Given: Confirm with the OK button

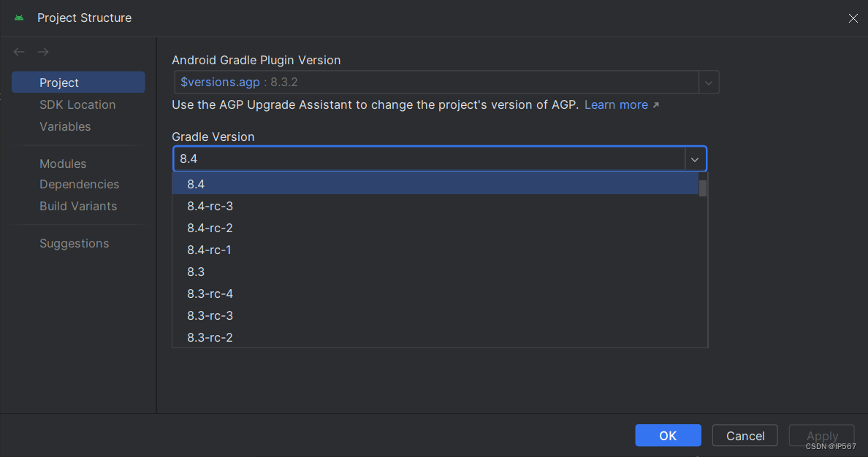Looking at the screenshot, I should 668,435.
